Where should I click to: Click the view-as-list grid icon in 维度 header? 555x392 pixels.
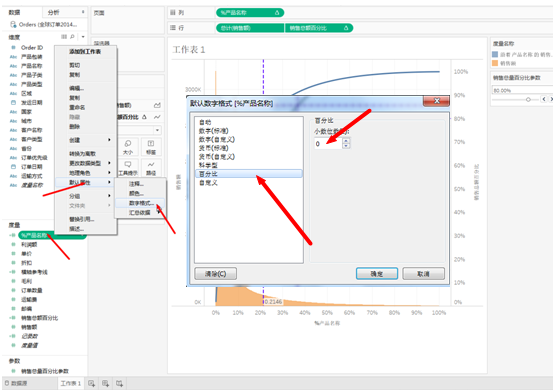[x=64, y=36]
